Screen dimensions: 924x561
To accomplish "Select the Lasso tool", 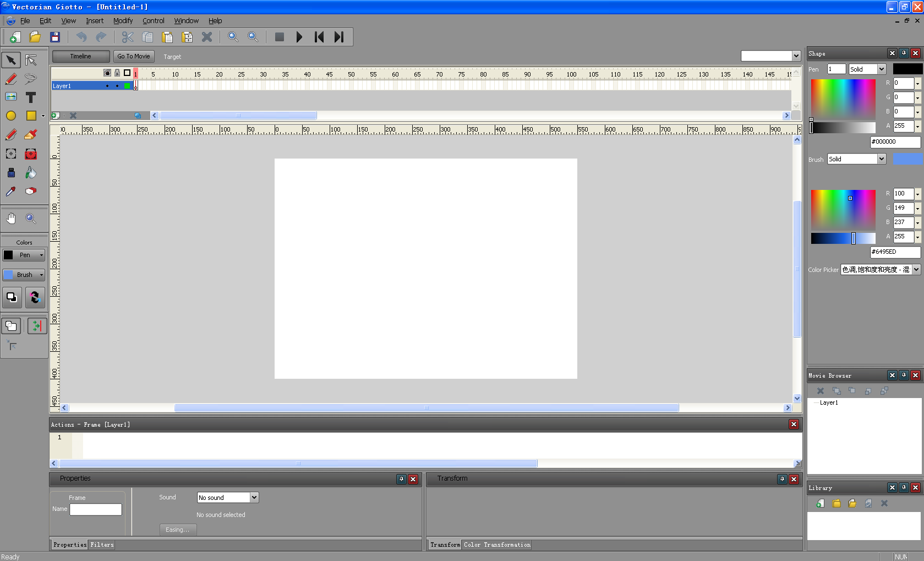I will coord(31,79).
